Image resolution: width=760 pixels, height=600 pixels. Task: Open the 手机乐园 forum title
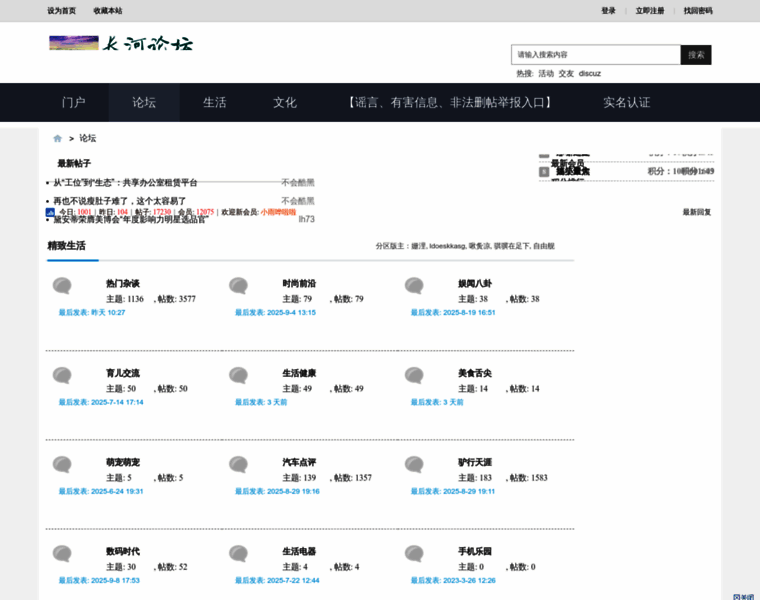[x=475, y=552]
